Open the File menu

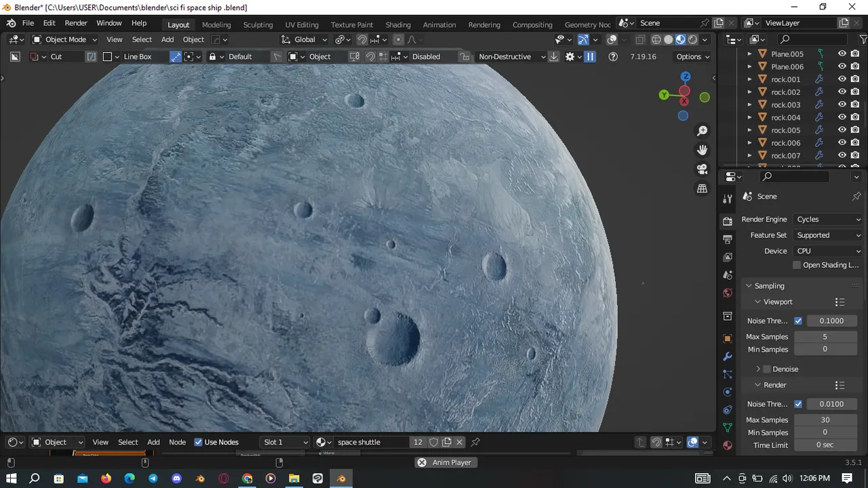point(28,23)
